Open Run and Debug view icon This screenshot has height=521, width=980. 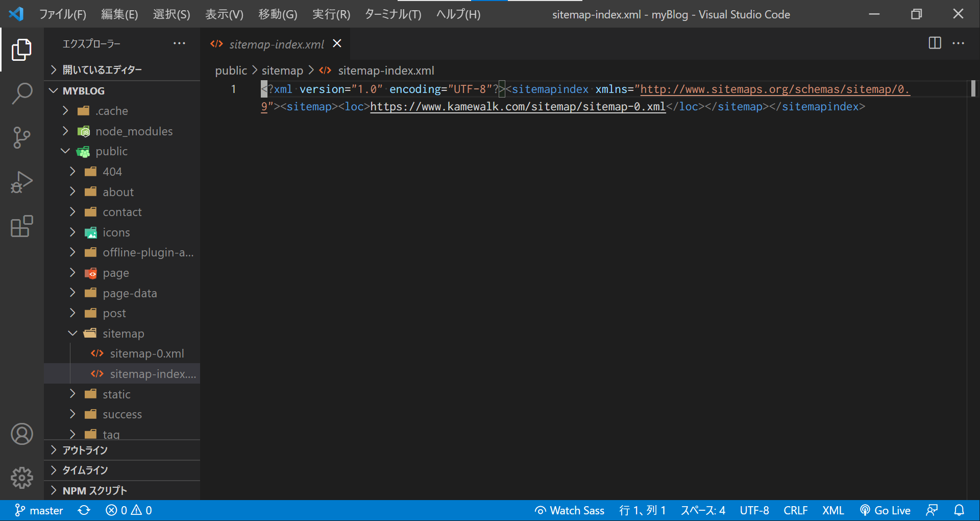point(21,182)
